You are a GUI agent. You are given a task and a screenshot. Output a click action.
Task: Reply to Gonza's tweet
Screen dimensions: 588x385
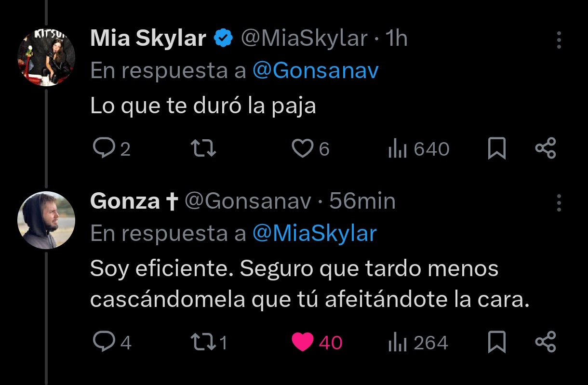tap(103, 342)
